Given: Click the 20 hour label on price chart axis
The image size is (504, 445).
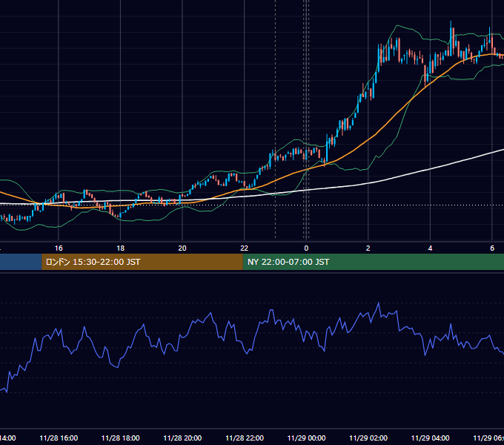Looking at the screenshot, I should click(182, 248).
